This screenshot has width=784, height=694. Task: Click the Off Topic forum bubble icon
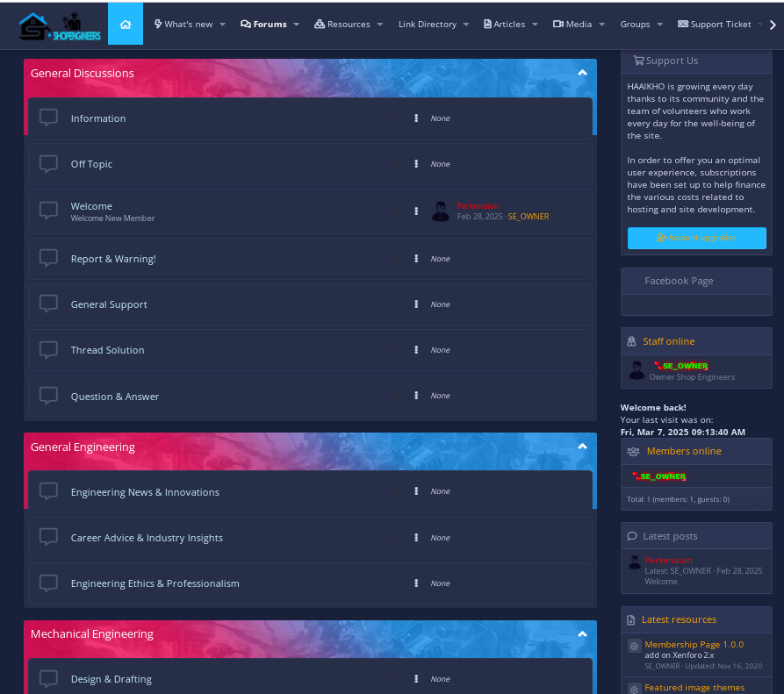tap(48, 164)
